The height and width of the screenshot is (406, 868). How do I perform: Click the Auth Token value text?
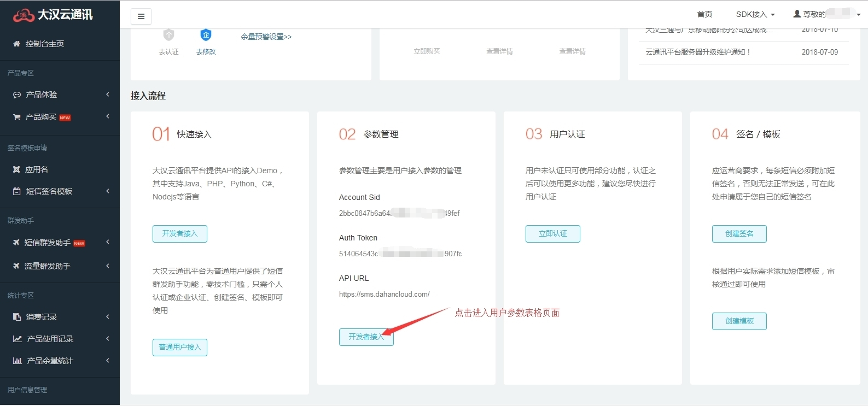point(400,254)
